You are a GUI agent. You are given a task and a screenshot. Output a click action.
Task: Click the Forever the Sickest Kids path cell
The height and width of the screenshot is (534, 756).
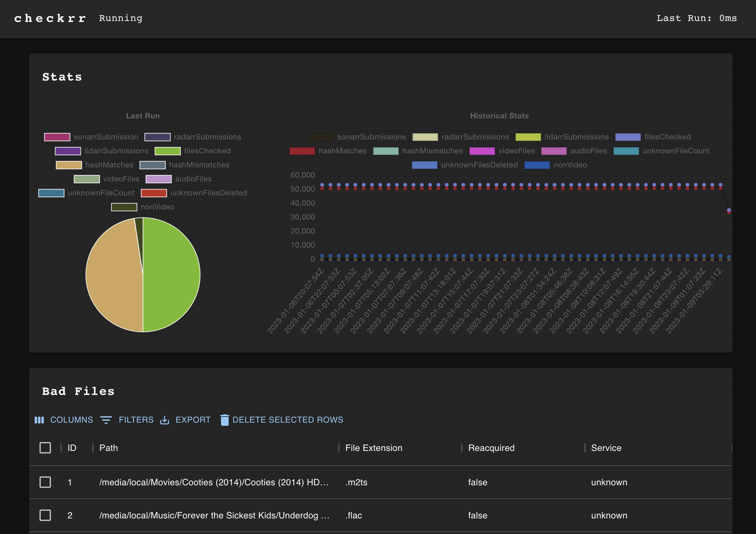click(x=214, y=515)
